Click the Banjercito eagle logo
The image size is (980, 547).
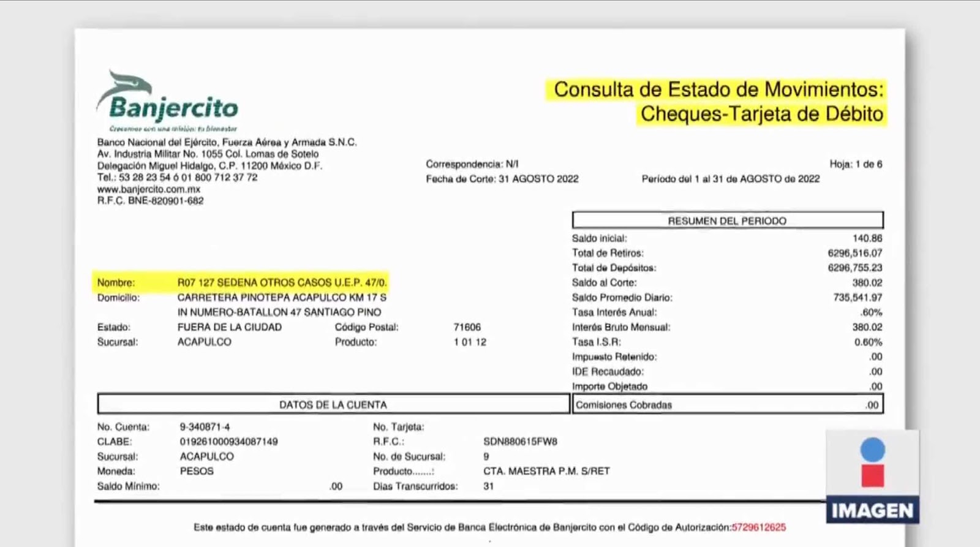(x=167, y=101)
